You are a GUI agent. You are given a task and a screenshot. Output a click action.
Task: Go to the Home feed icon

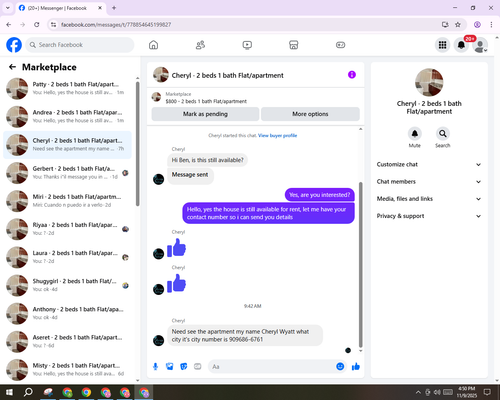pyautogui.click(x=153, y=45)
